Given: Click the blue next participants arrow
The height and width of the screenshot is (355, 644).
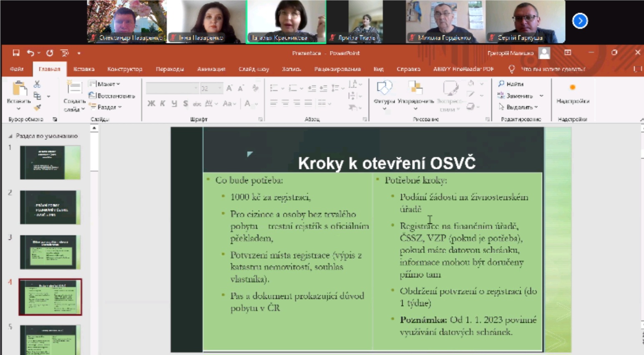Looking at the screenshot, I should click(580, 21).
